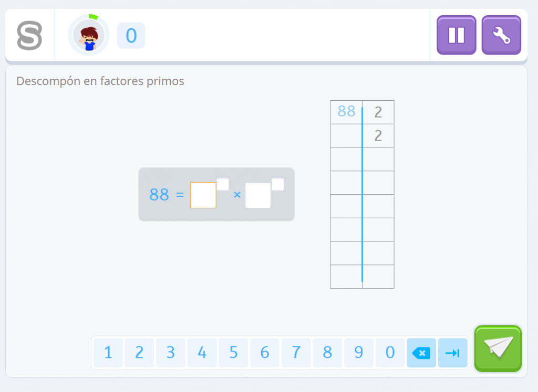Click the score counter showing 0
Image resolution: width=538 pixels, height=392 pixels.
pyautogui.click(x=131, y=36)
